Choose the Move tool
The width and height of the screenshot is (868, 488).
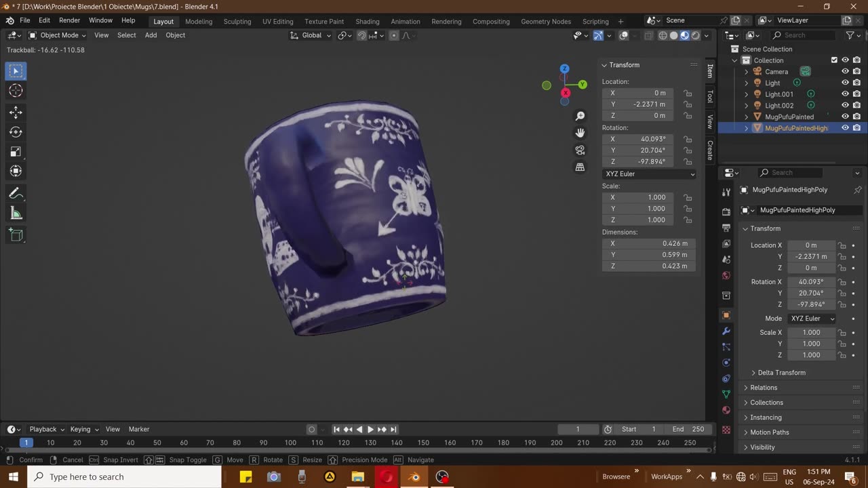click(x=16, y=113)
